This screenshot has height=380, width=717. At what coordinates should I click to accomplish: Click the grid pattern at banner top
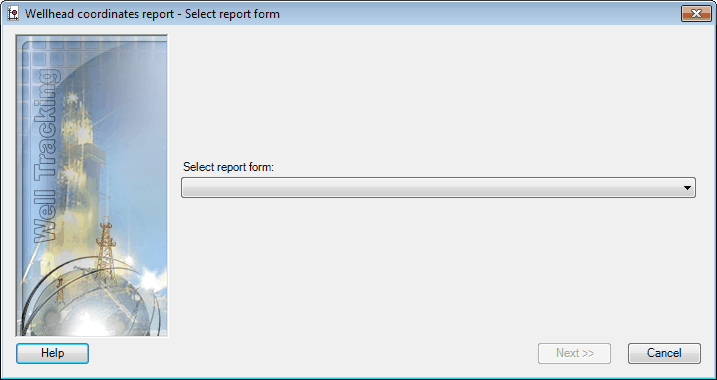91,50
